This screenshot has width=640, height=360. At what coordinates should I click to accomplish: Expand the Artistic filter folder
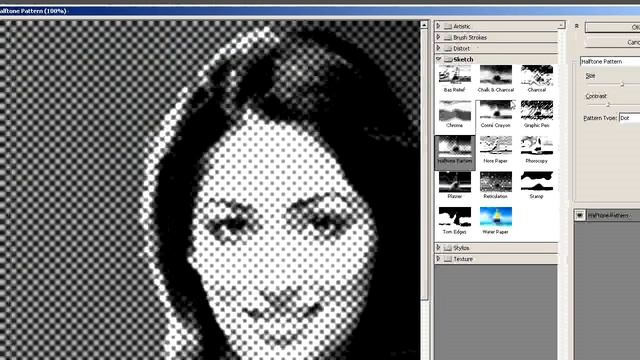(438, 26)
